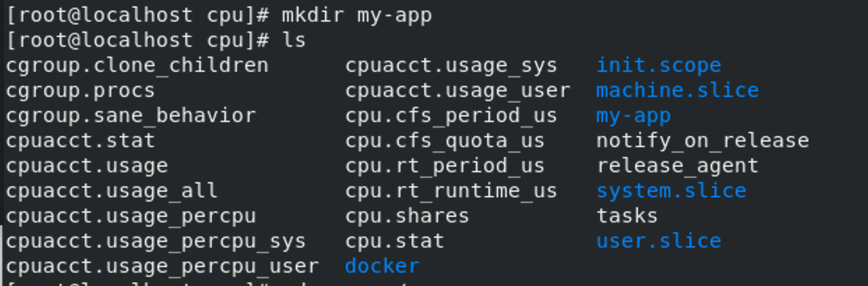Click the cpu.shares file name
868x286 pixels.
[x=407, y=216]
